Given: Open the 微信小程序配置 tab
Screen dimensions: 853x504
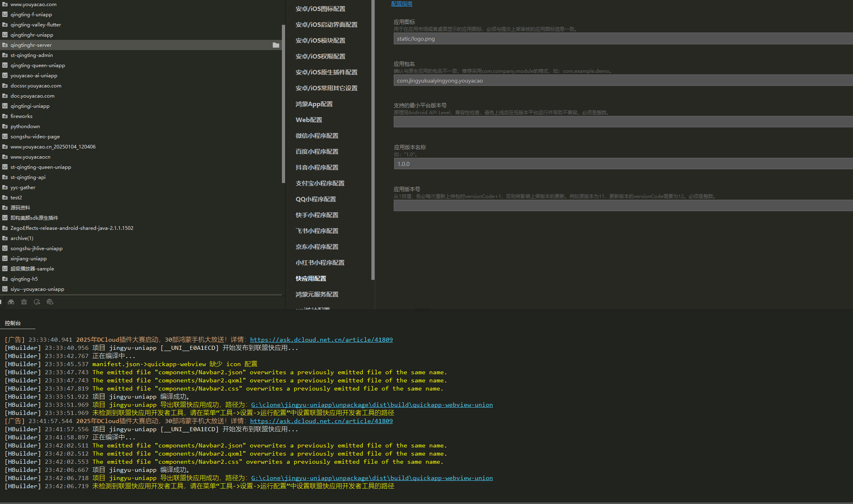Looking at the screenshot, I should coord(316,135).
